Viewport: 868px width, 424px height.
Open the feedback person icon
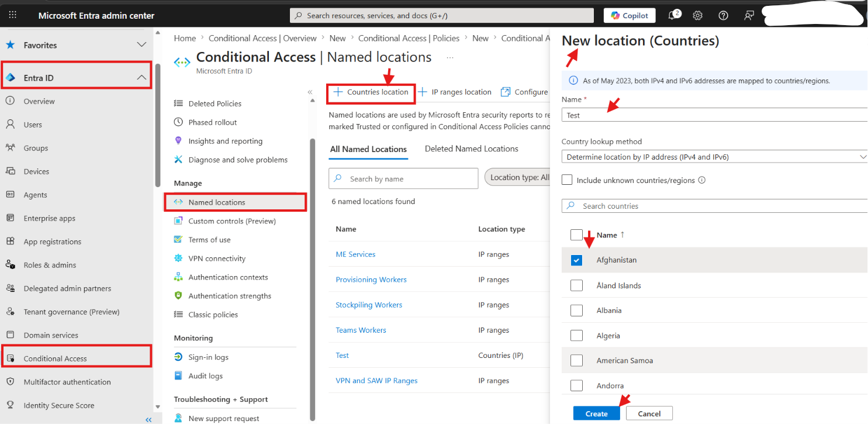[x=749, y=16]
